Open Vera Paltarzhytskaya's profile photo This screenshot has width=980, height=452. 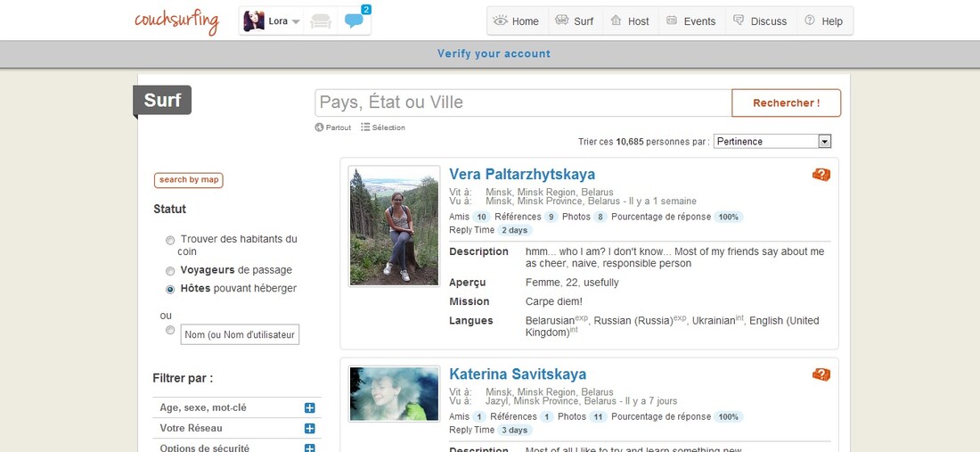click(394, 226)
